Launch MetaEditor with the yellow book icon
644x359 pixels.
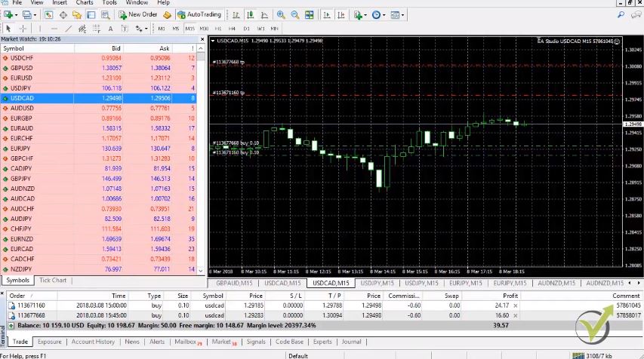[x=167, y=15]
